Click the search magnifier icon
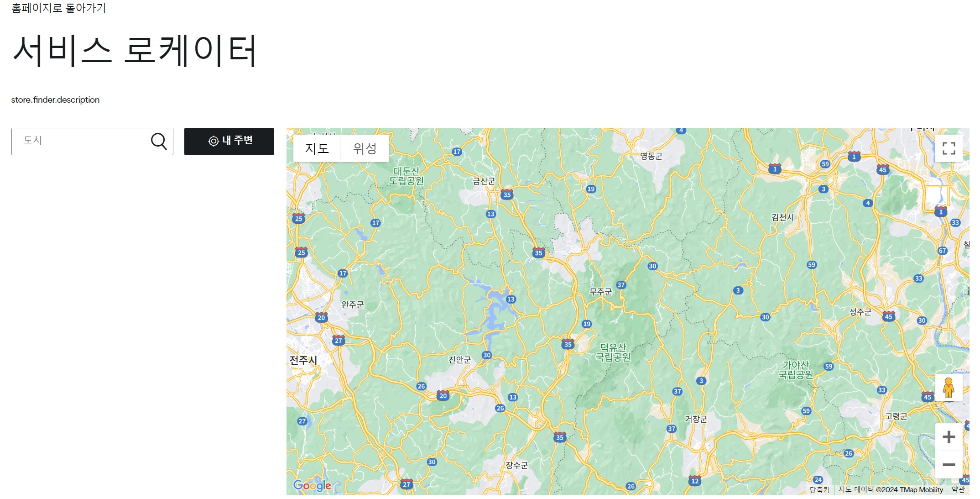The image size is (980, 499). 159,141
